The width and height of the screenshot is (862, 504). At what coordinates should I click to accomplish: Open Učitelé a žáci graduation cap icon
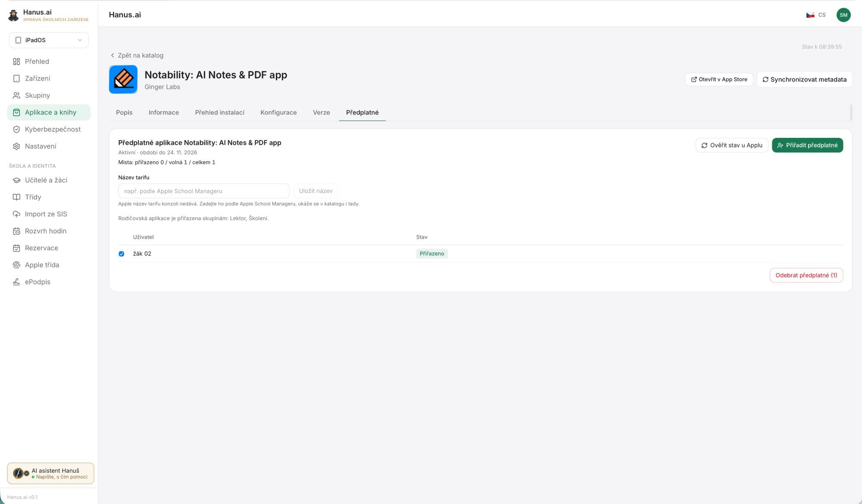pyautogui.click(x=16, y=180)
